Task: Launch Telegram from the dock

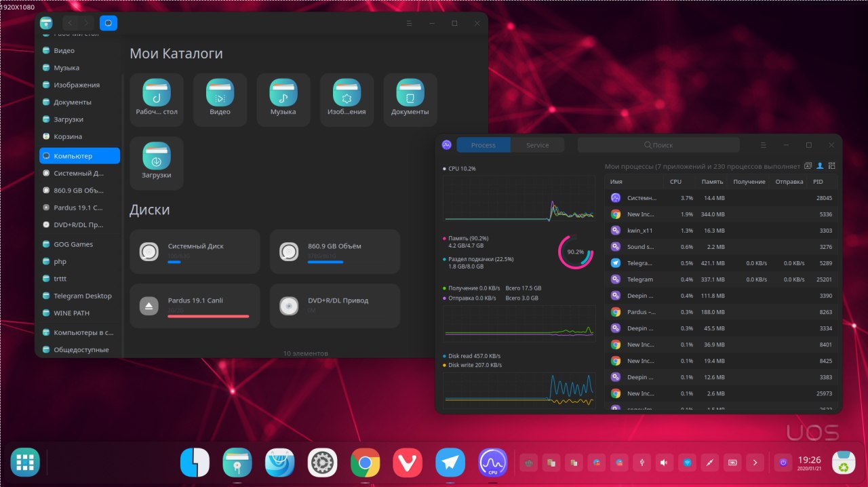Action: coord(450,463)
